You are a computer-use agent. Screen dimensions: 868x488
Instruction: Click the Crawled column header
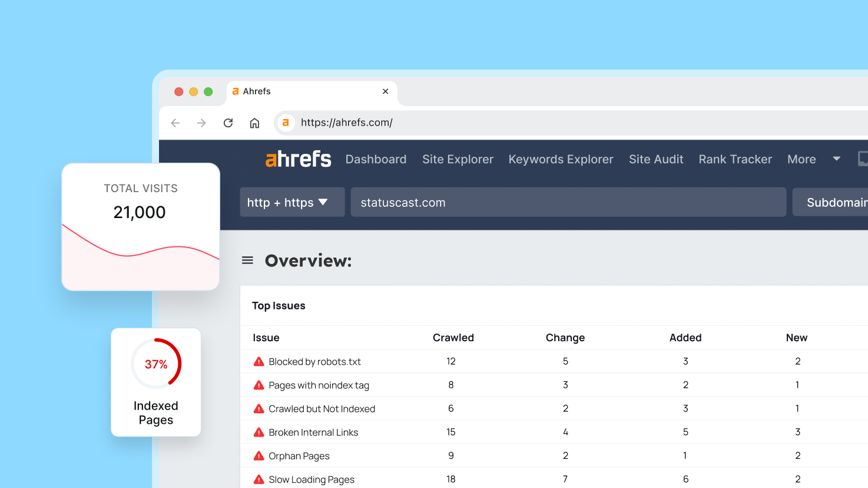(453, 338)
